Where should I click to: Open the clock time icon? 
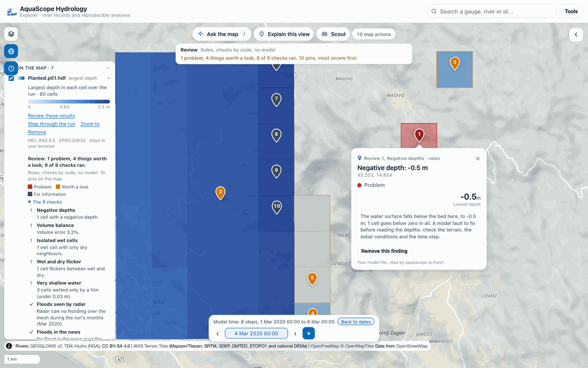coord(11,68)
